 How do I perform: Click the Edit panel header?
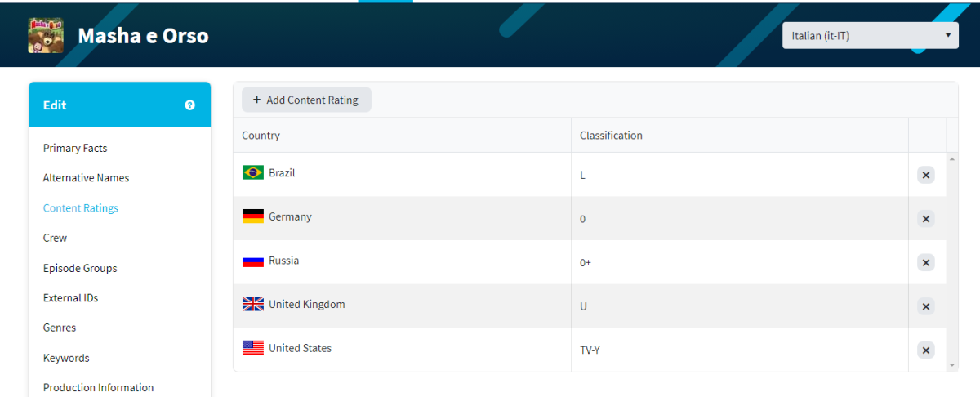[119, 105]
